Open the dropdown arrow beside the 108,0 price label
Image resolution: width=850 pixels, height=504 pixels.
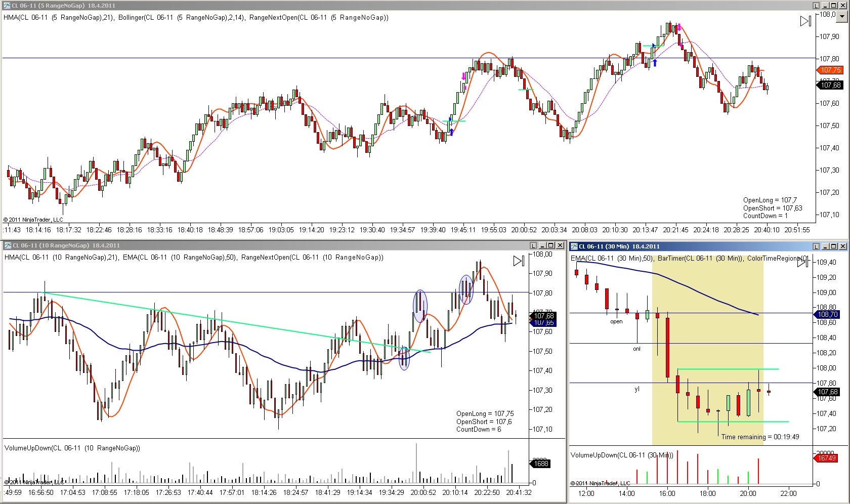coord(842,16)
